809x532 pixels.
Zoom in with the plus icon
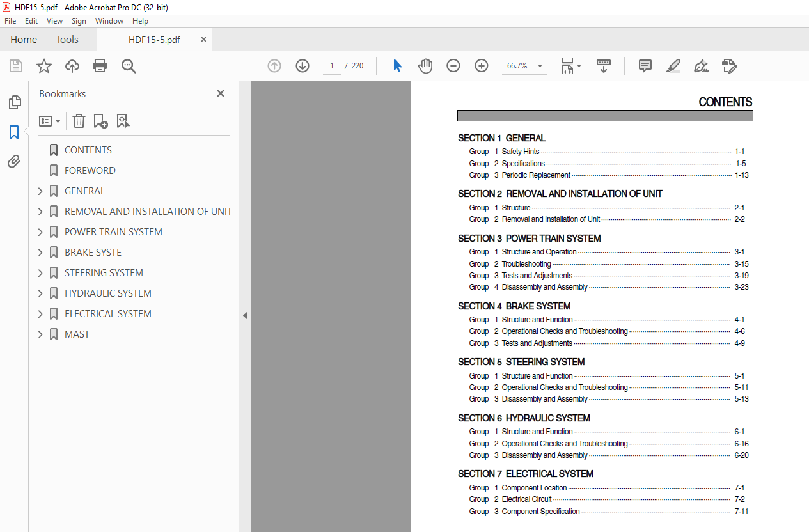pyautogui.click(x=482, y=66)
